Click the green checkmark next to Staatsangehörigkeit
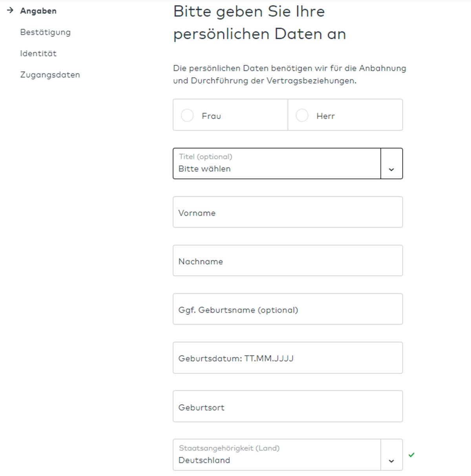 412,455
